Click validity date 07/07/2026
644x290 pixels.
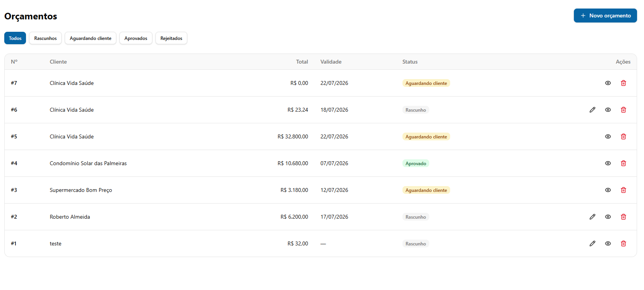pyautogui.click(x=334, y=163)
